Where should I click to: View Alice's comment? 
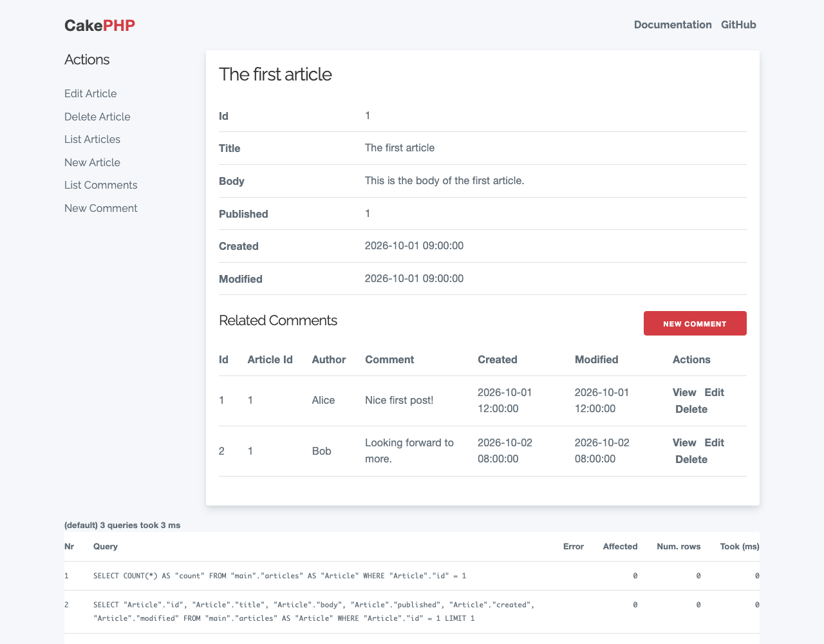coord(684,392)
